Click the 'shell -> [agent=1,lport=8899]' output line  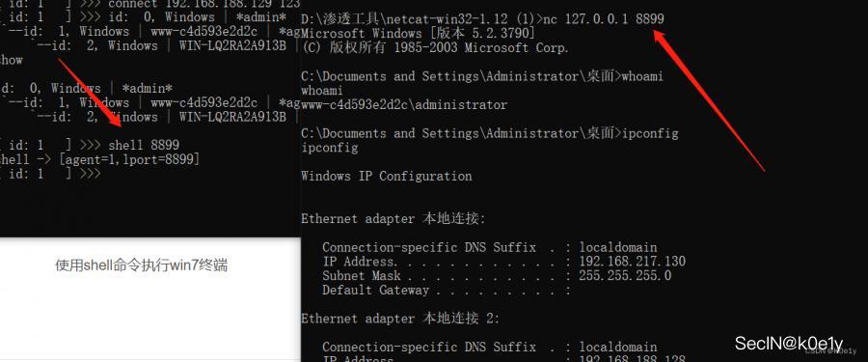(x=99, y=159)
